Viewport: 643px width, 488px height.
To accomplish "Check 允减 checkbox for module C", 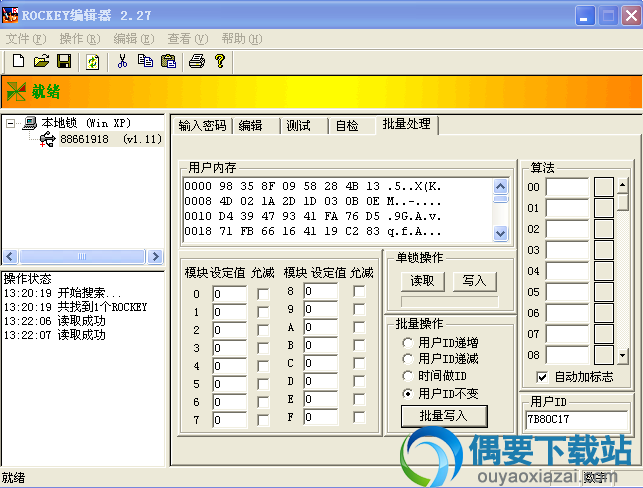I will (x=359, y=363).
